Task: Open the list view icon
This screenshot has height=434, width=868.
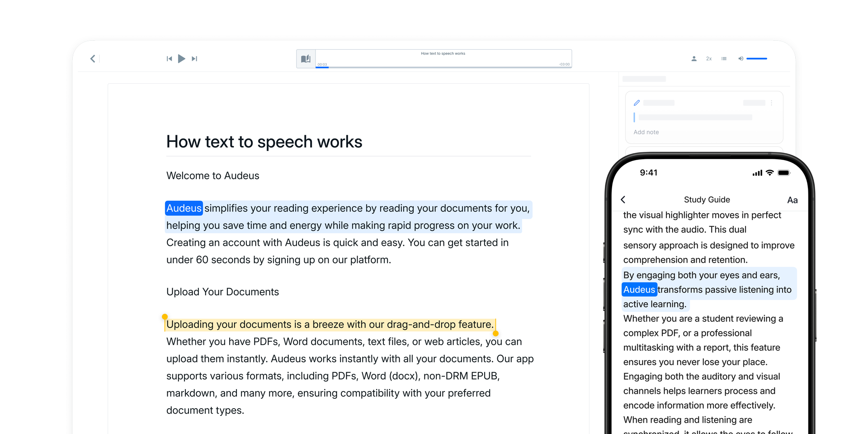Action: (x=724, y=59)
